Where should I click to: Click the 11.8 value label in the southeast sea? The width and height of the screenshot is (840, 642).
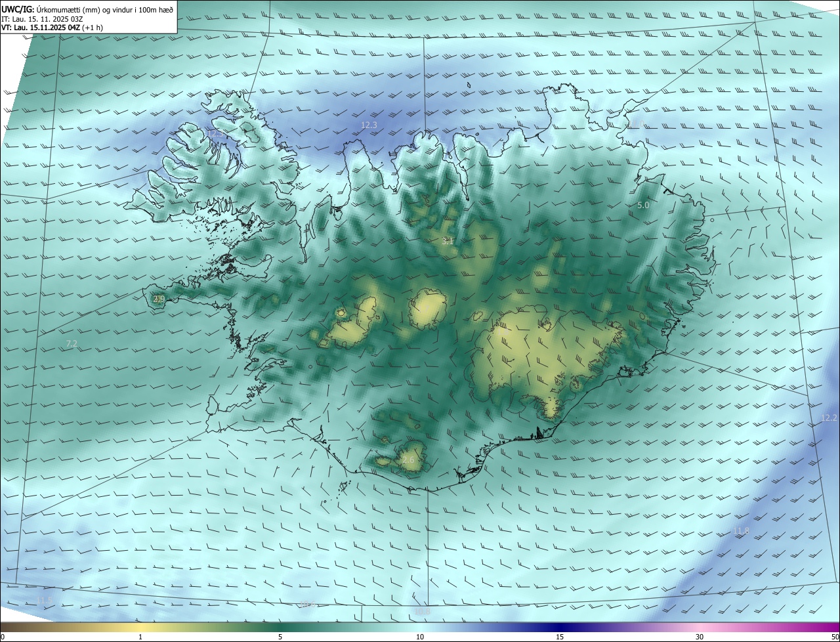pyautogui.click(x=741, y=530)
